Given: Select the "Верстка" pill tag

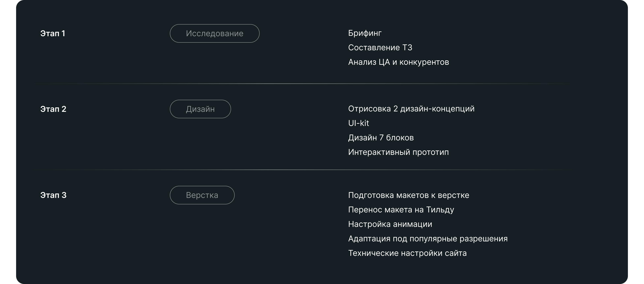Looking at the screenshot, I should (x=202, y=195).
